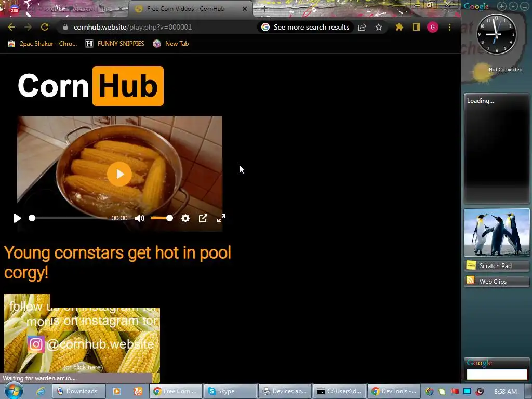532x399 pixels.
Task: Click the UC Browser taskbar icon
Action: [138, 391]
